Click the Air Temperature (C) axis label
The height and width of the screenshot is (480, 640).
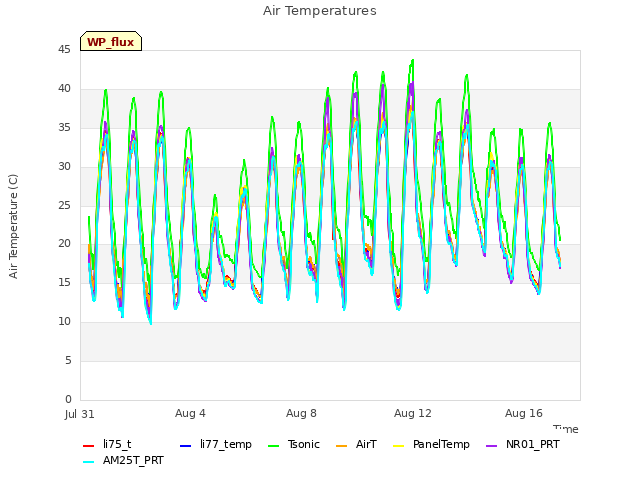[13, 227]
